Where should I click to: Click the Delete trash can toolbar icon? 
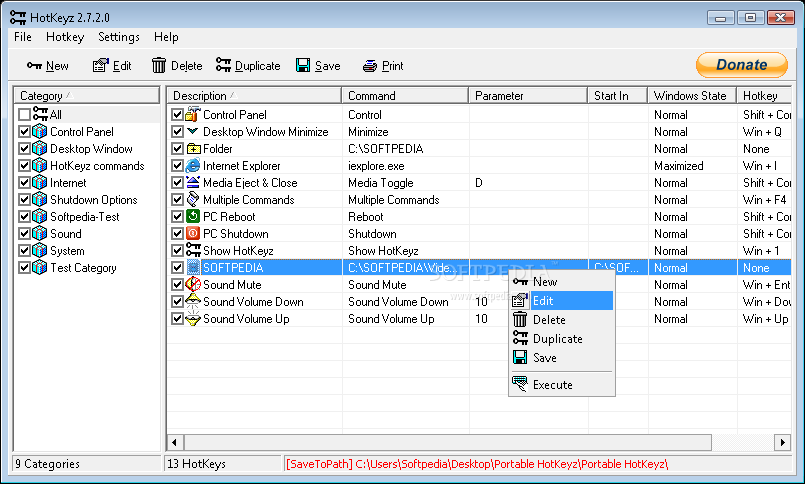[x=159, y=66]
